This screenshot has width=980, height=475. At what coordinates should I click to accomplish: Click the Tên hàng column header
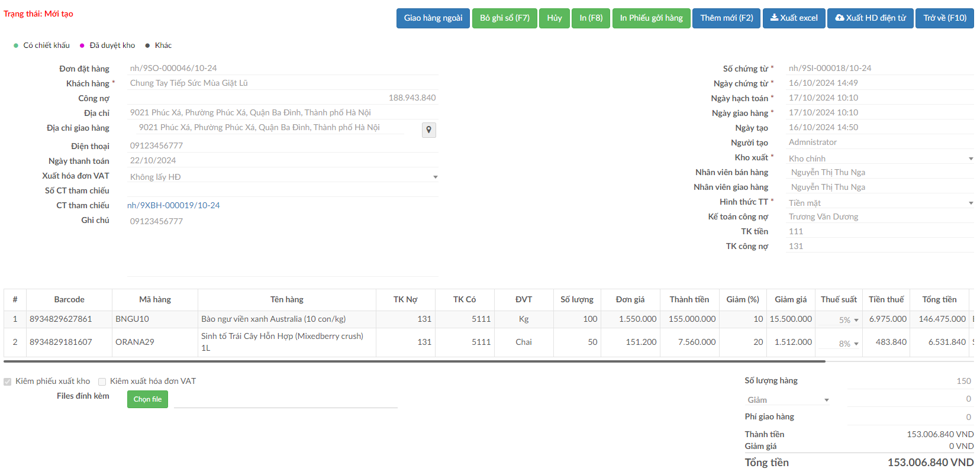click(287, 300)
